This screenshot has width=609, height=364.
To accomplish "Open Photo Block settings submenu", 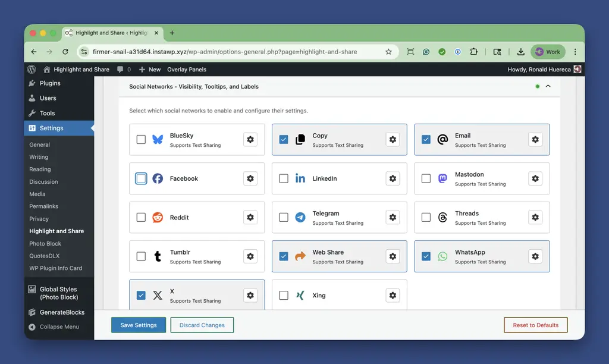I will pyautogui.click(x=45, y=244).
